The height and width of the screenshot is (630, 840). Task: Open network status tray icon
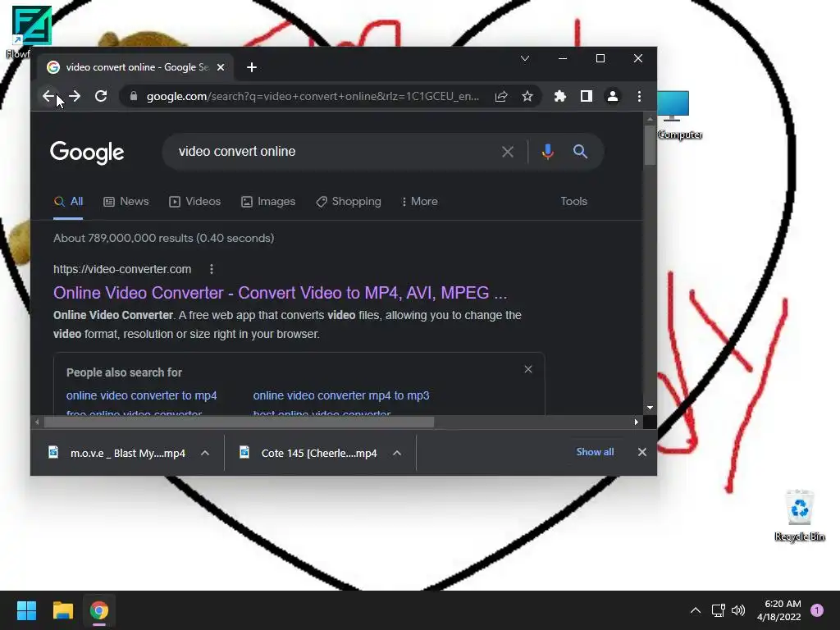pyautogui.click(x=718, y=610)
